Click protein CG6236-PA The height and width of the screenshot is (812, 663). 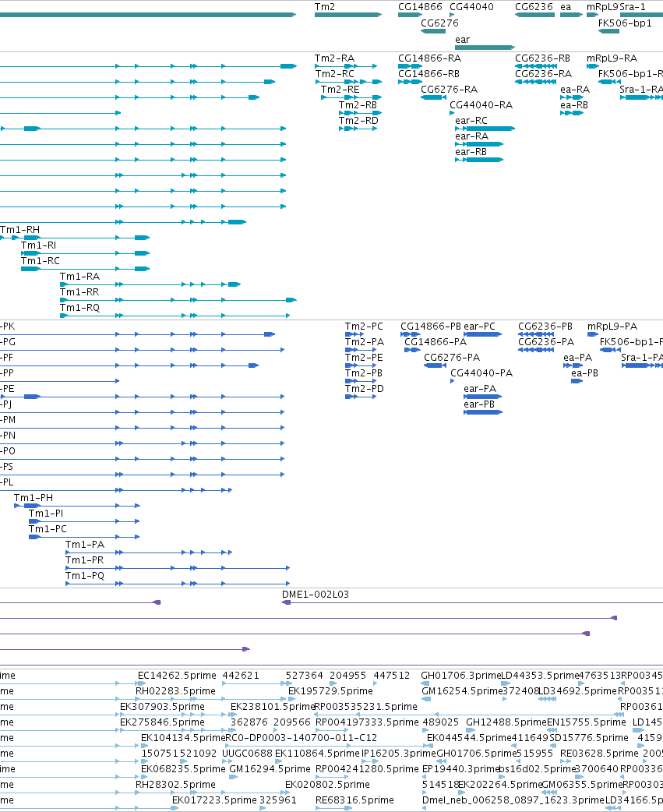click(546, 342)
